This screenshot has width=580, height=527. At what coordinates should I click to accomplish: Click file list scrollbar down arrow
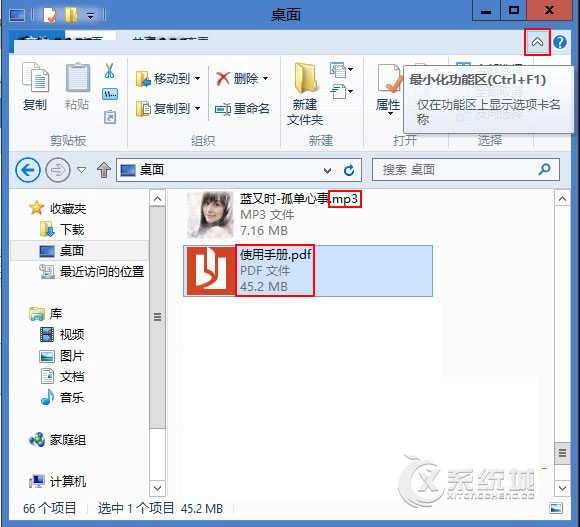coord(562,488)
